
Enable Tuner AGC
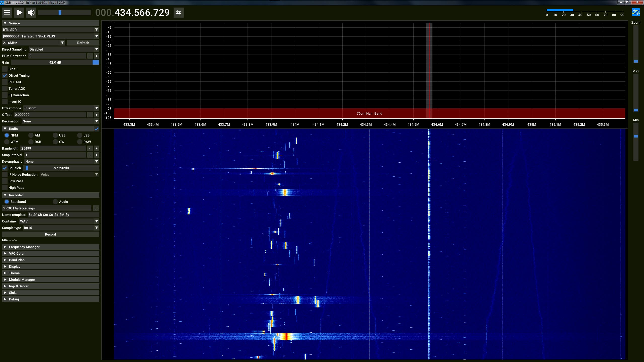(5, 88)
